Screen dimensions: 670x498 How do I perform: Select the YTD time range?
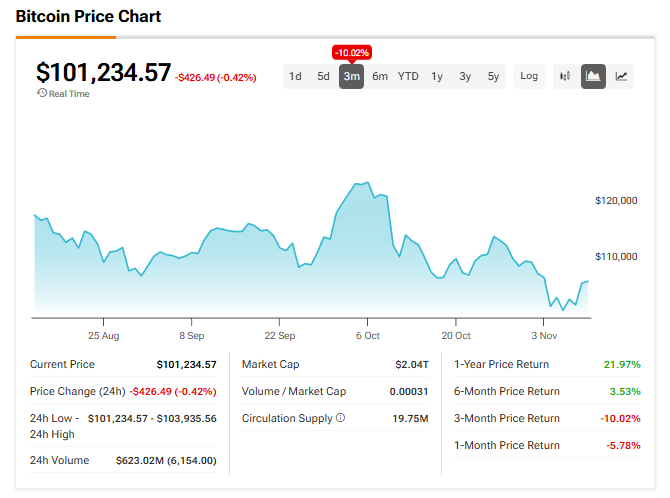(408, 77)
